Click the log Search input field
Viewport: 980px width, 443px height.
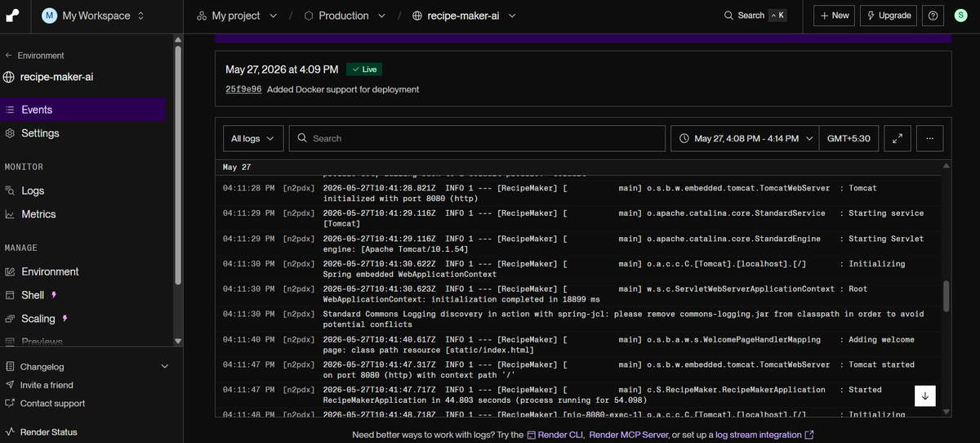pos(477,139)
